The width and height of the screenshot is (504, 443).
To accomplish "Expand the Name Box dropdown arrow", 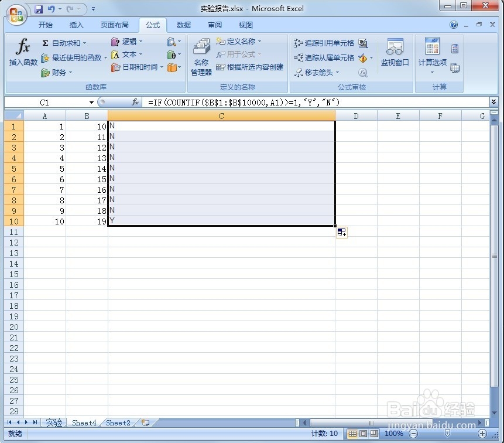I will (x=91, y=103).
